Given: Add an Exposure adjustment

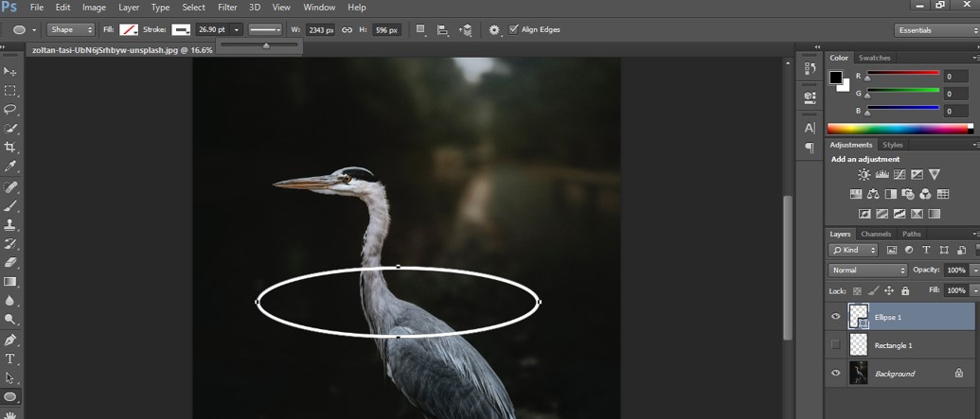Looking at the screenshot, I should click(917, 174).
